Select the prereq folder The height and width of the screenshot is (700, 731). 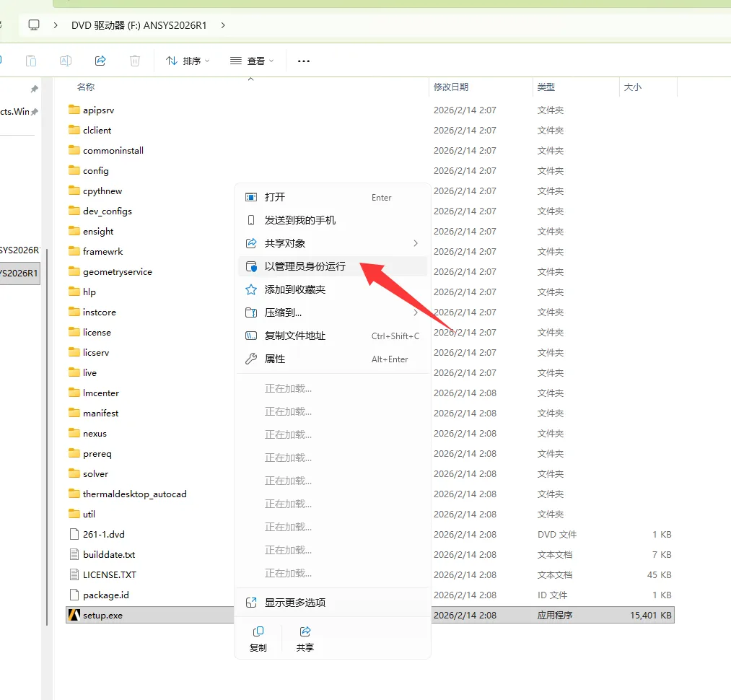point(97,454)
